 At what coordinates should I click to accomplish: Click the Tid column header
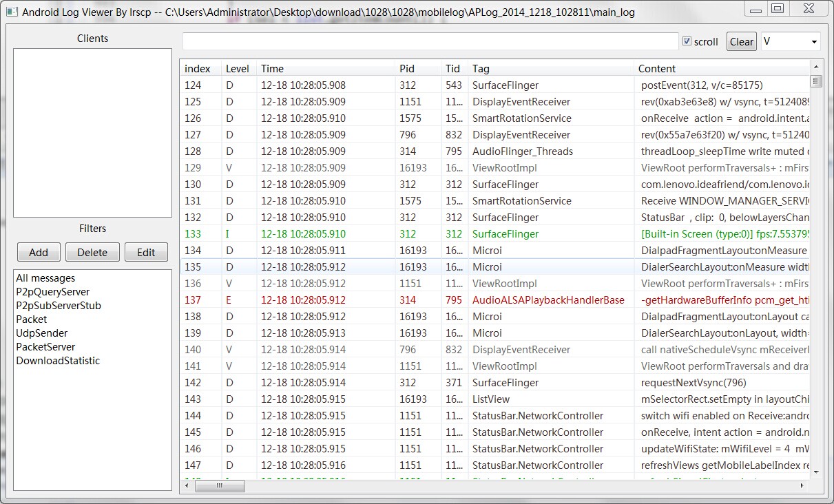(455, 68)
